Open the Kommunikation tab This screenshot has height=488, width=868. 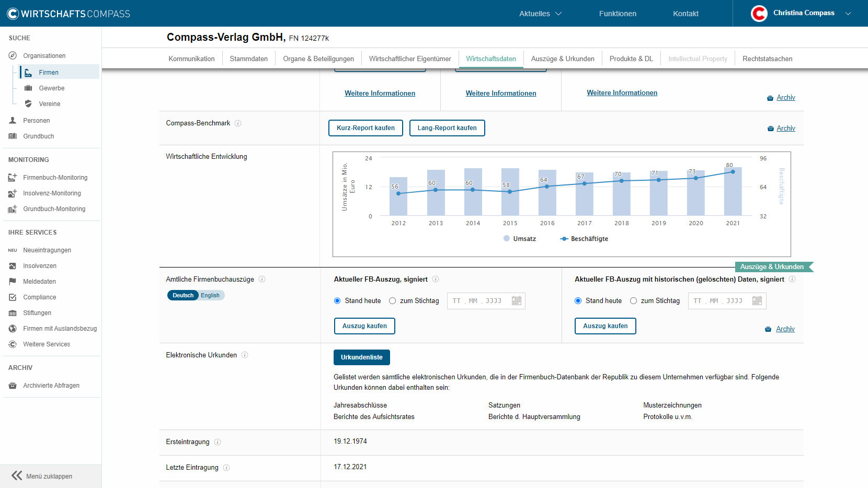click(191, 59)
